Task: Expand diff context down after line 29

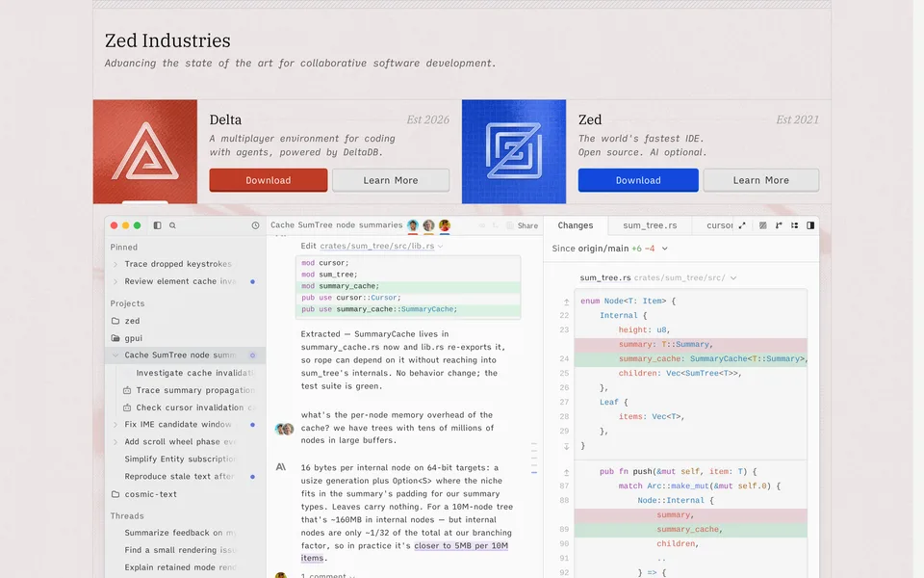Action: point(566,446)
